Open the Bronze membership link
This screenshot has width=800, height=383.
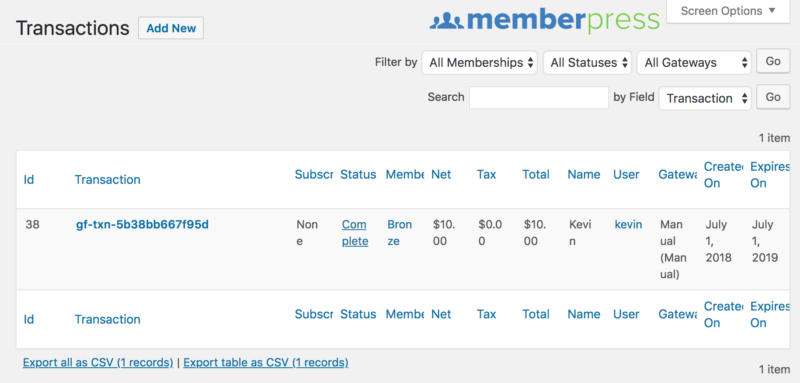pos(399,233)
